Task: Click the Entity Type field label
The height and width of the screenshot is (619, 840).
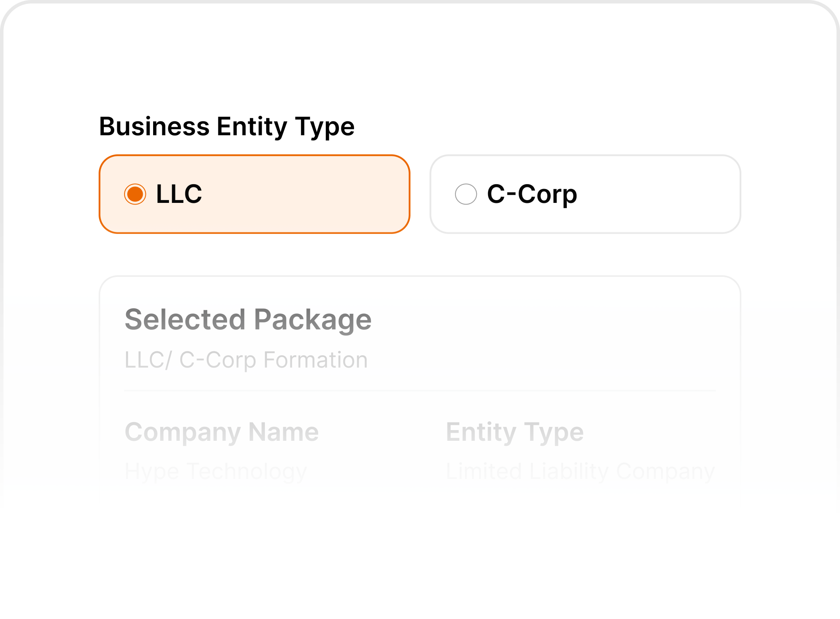Action: [x=515, y=432]
